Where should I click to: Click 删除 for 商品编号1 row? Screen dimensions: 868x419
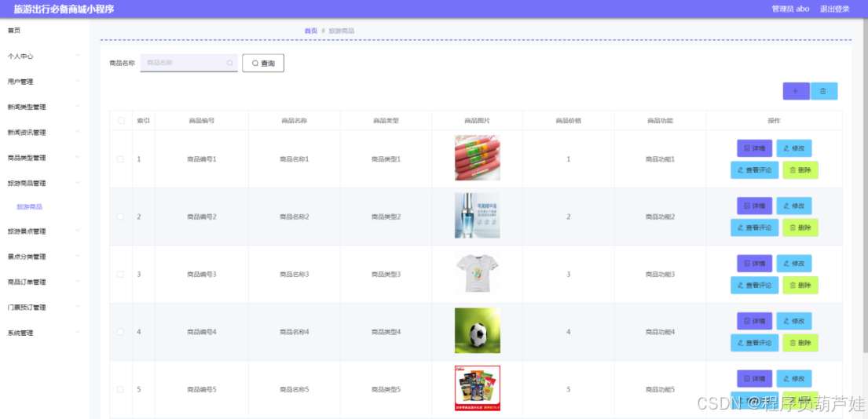(800, 170)
